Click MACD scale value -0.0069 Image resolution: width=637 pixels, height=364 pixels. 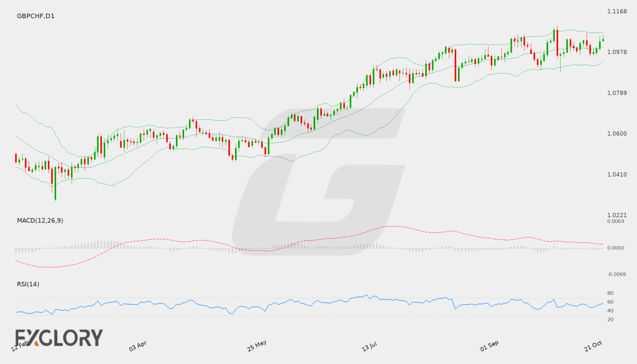tap(617, 274)
